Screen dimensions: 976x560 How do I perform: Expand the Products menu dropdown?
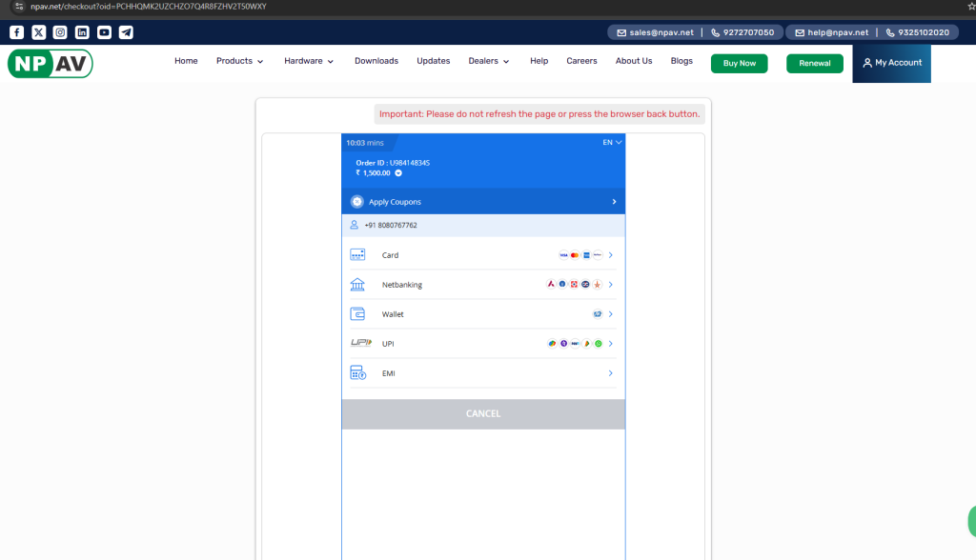(239, 61)
